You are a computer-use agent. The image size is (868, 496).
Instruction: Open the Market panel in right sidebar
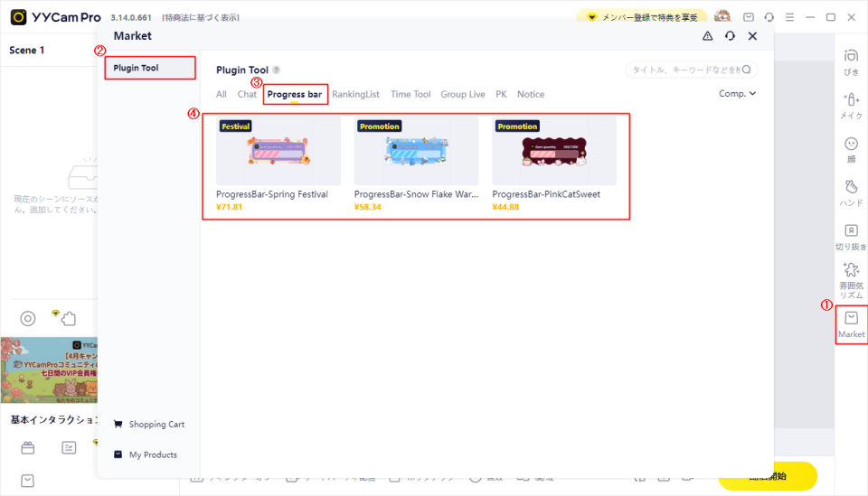(x=851, y=323)
